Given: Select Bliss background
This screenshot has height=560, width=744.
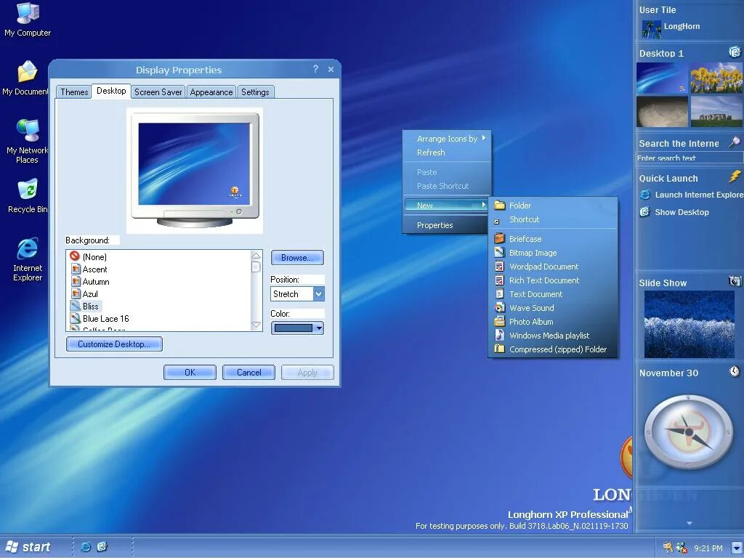Looking at the screenshot, I should 86,306.
